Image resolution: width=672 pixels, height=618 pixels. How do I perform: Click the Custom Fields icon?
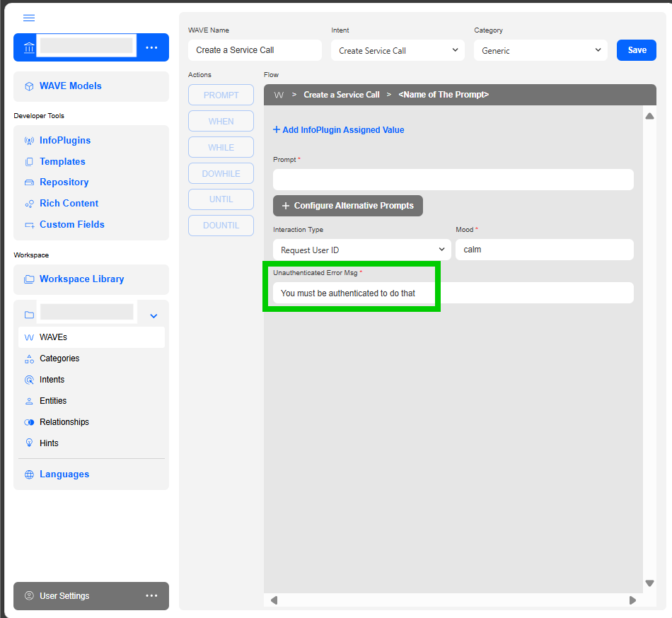[29, 225]
